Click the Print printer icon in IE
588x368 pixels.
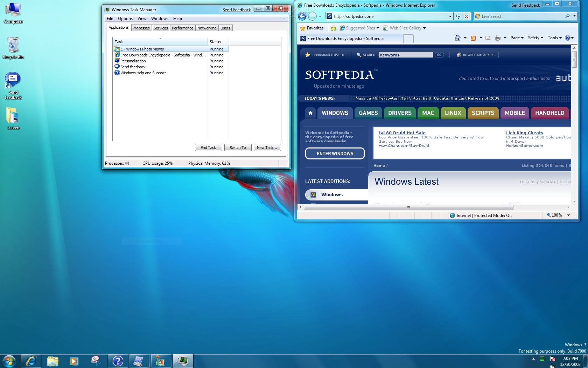coord(497,38)
